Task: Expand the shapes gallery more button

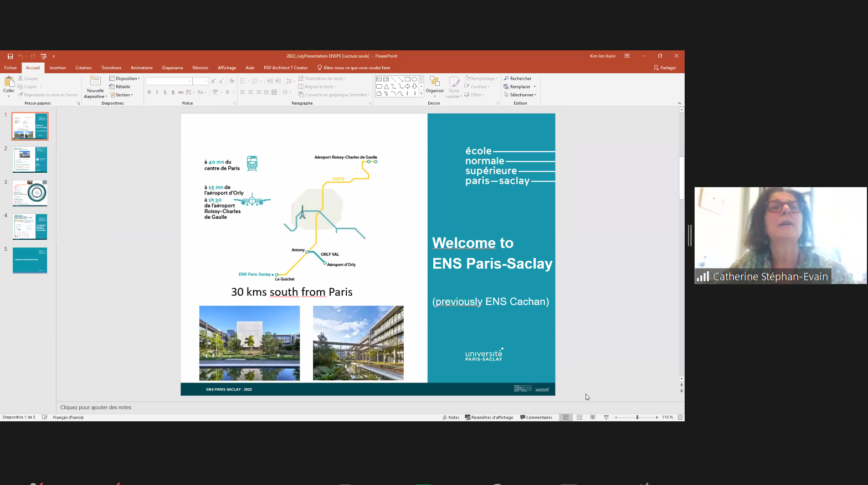Action: 421,94
